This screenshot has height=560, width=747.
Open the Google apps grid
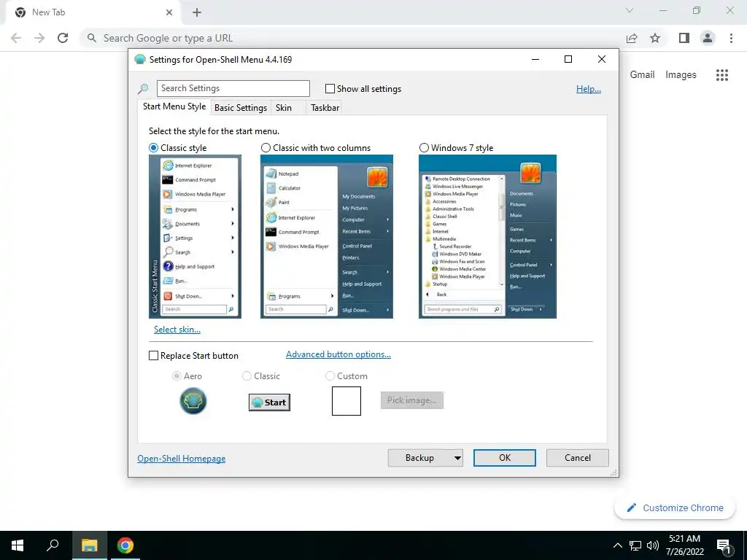pos(722,75)
